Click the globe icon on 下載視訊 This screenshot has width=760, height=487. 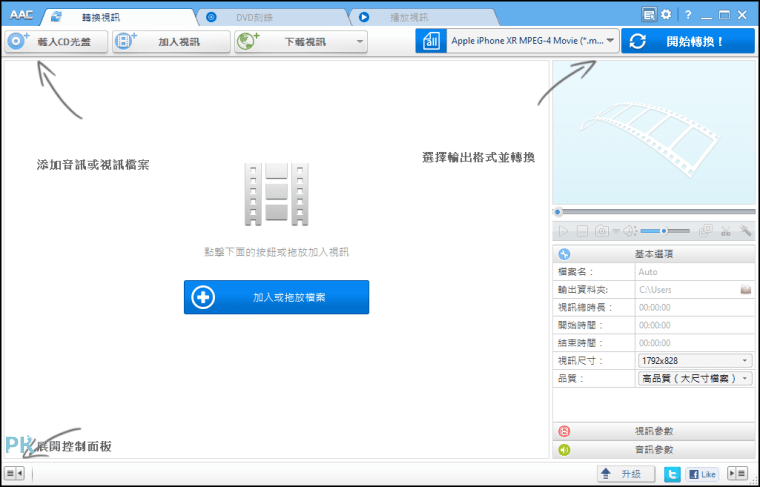click(x=248, y=41)
